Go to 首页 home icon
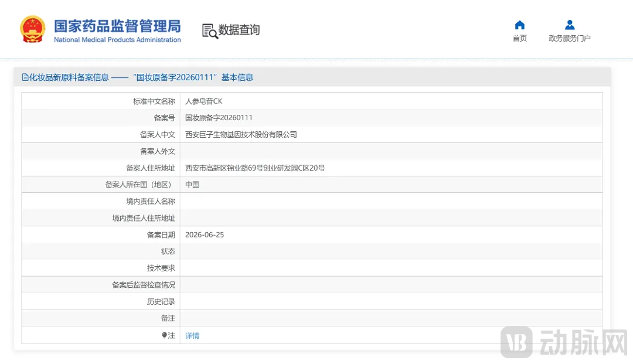The width and height of the screenshot is (633, 364). click(x=519, y=25)
